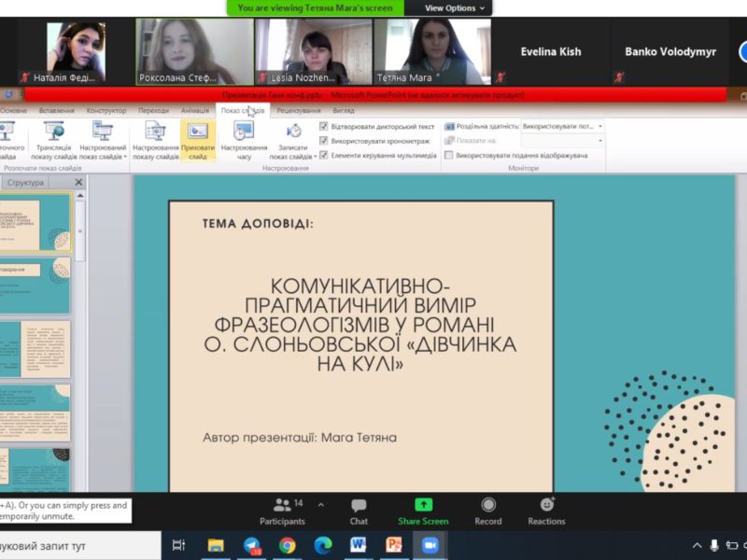This screenshot has height=560, width=747.
Task: Expand the View Options dropdown
Action: (455, 7)
